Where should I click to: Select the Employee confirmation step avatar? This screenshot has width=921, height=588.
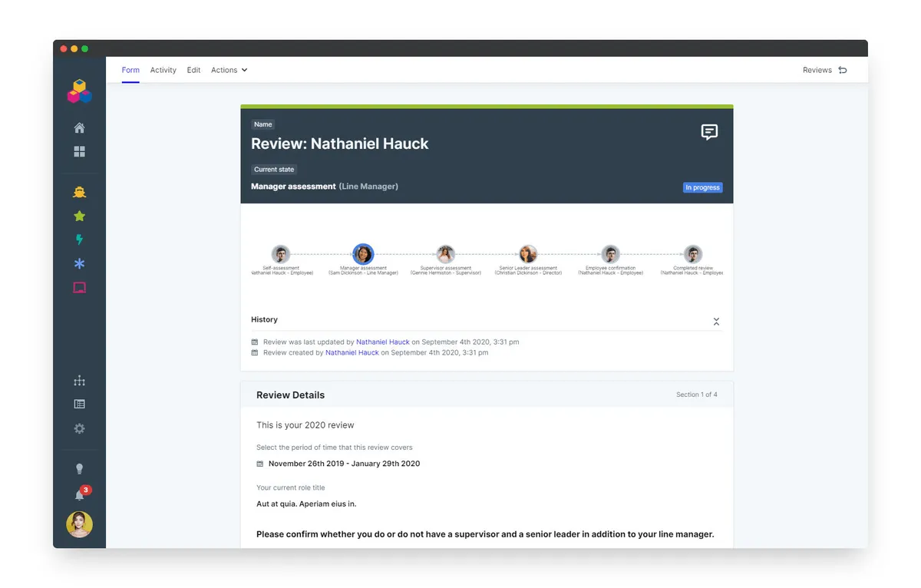pos(611,254)
